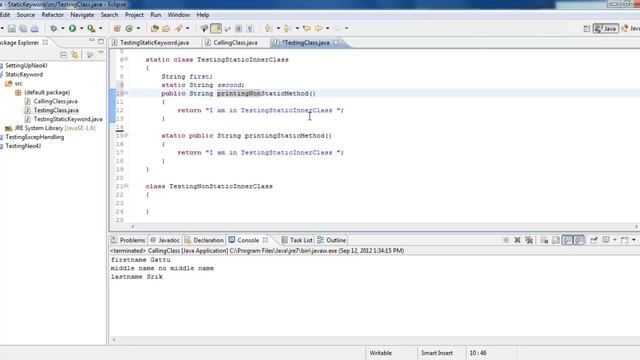This screenshot has width=640, height=360.
Task: Close the TestingClass.java editor tab
Action: point(336,42)
